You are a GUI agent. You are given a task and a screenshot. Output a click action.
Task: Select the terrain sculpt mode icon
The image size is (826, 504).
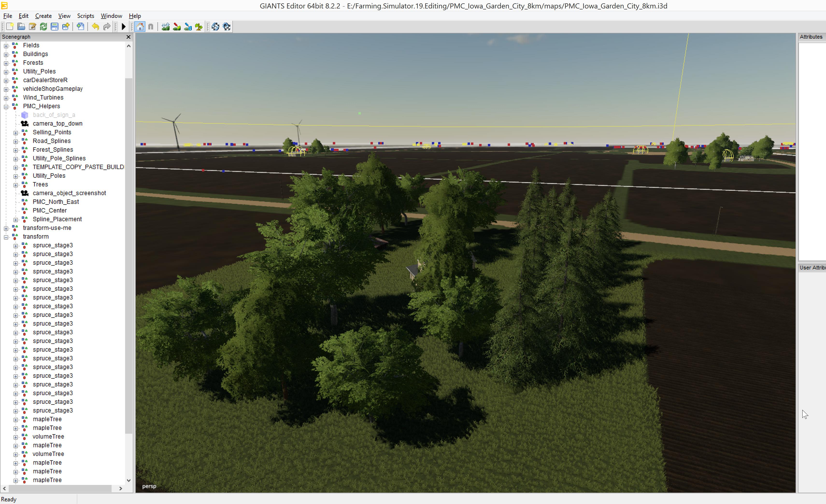[166, 27]
